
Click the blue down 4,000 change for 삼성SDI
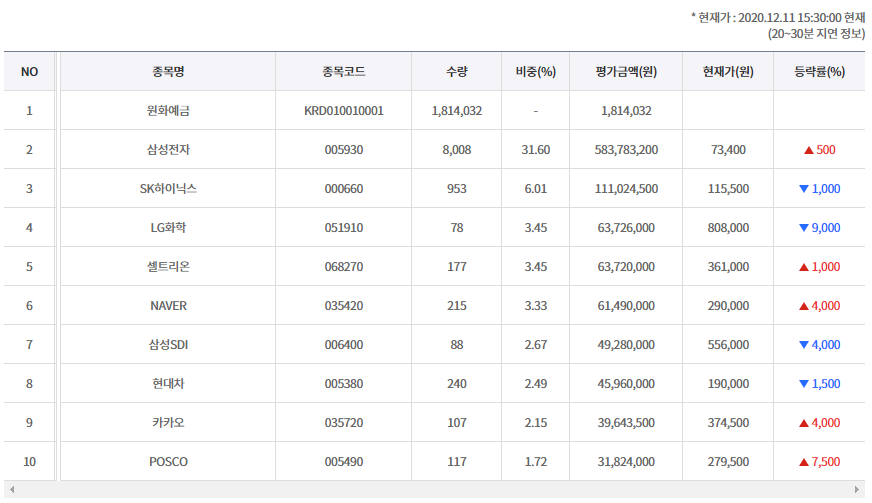[x=820, y=344]
